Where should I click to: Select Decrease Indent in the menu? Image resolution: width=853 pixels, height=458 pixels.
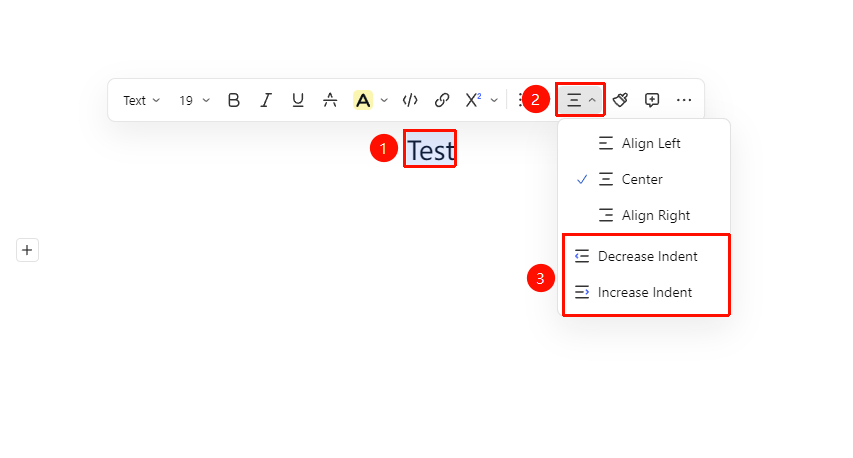click(x=644, y=256)
